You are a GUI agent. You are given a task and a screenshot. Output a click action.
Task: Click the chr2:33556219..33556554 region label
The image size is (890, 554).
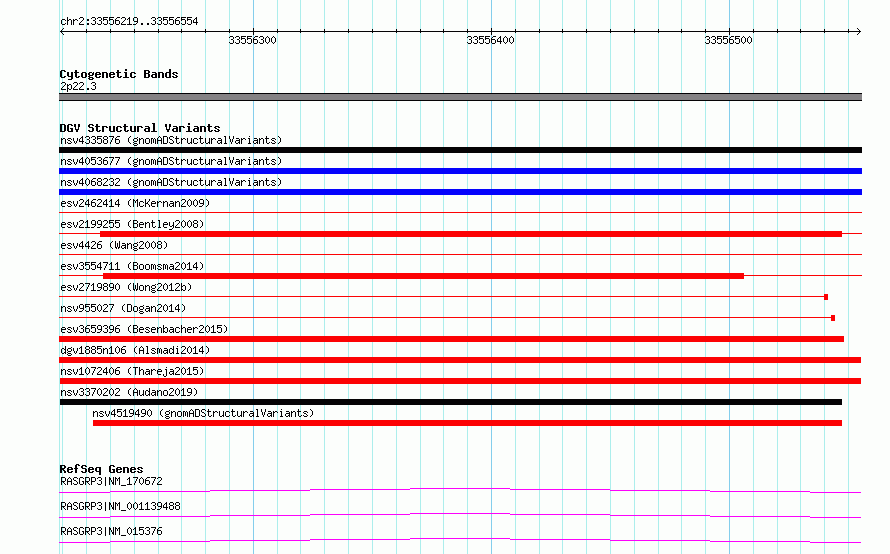coord(129,22)
